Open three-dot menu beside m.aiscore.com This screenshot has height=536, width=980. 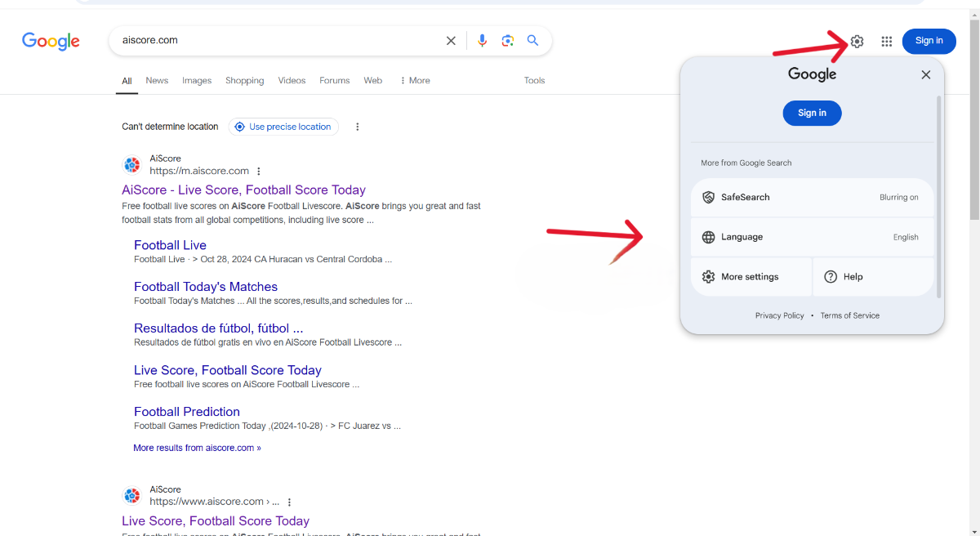[259, 172]
